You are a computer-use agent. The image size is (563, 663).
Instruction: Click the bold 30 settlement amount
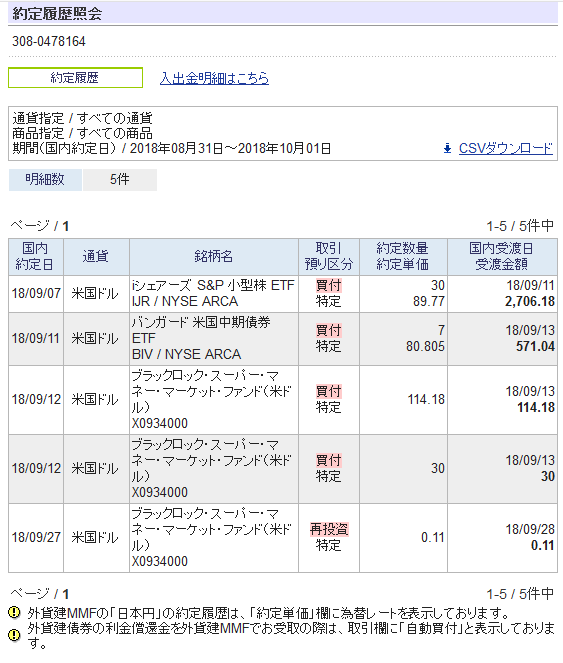pyautogui.click(x=548, y=477)
